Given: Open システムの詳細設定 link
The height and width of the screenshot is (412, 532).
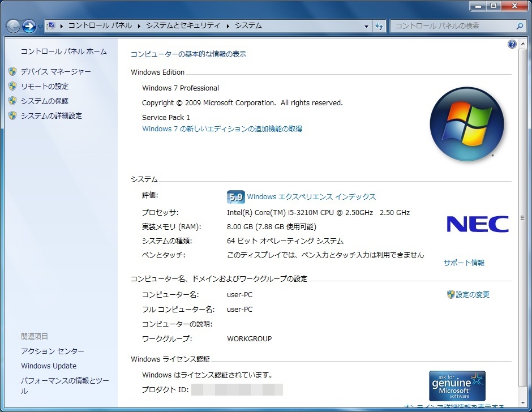Looking at the screenshot, I should coord(52,115).
